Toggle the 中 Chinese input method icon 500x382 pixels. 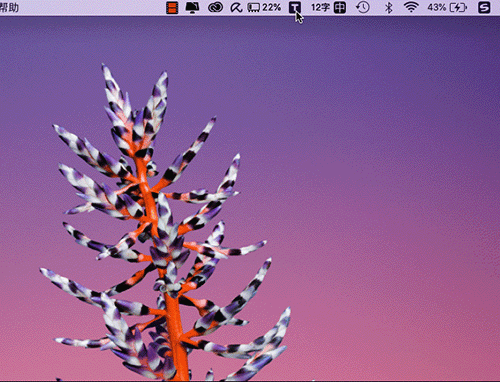coord(340,7)
